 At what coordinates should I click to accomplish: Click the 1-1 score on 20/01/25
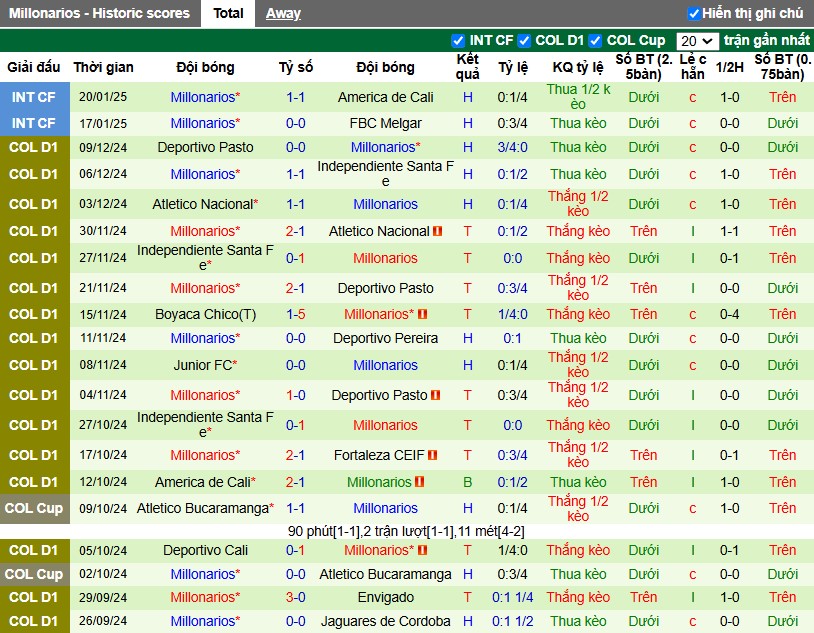pyautogui.click(x=295, y=97)
